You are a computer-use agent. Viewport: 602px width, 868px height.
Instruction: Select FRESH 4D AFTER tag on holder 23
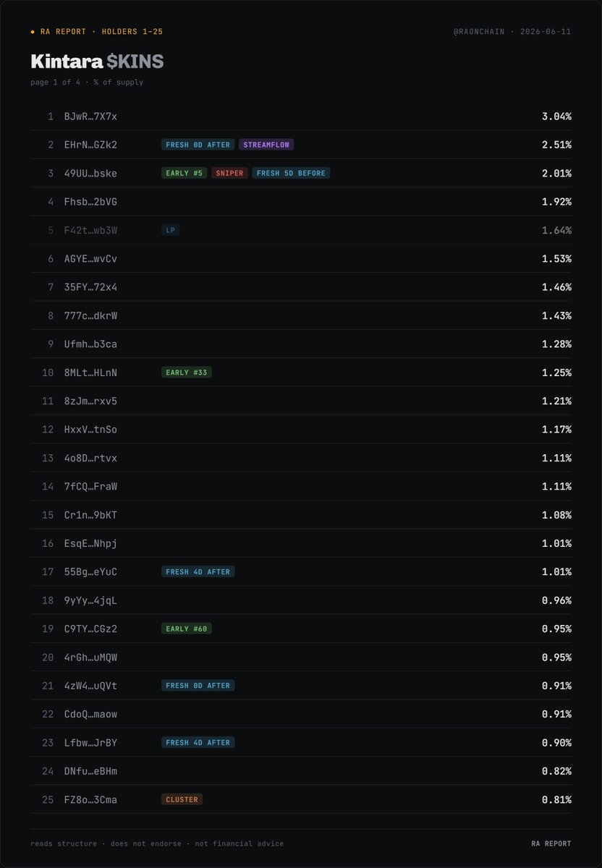198,742
